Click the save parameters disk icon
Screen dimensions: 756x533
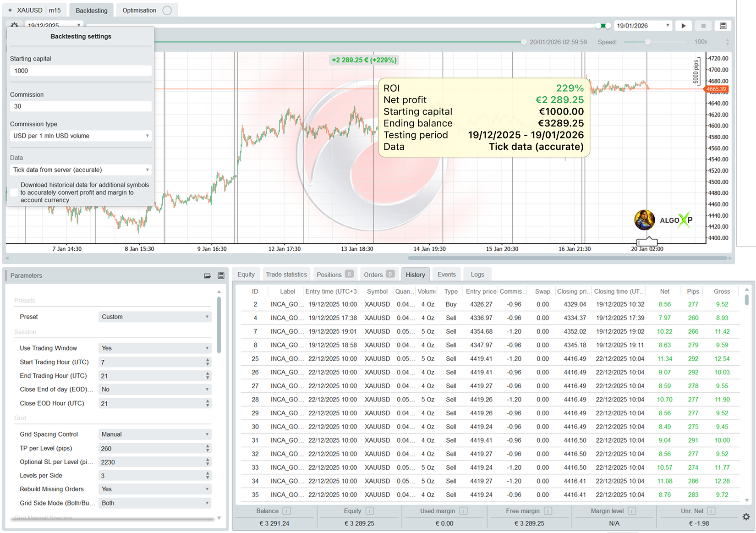(221, 275)
